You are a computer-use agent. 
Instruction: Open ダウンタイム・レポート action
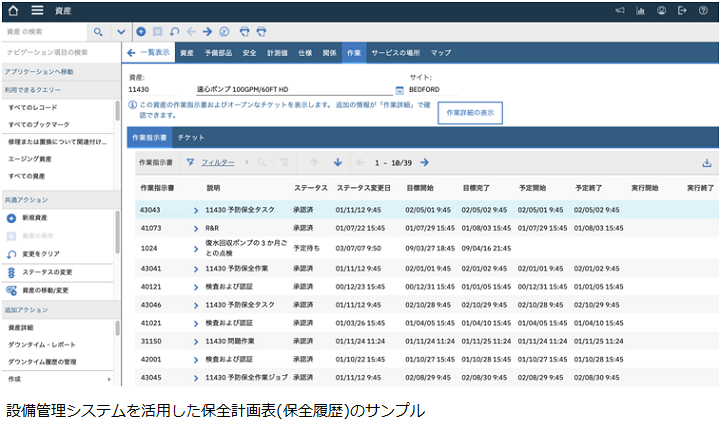(42, 344)
